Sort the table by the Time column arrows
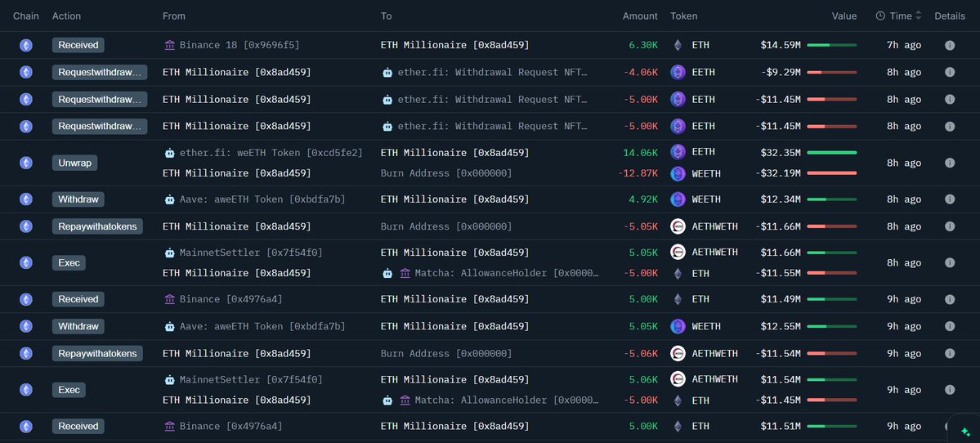The width and height of the screenshot is (980, 443). [919, 16]
